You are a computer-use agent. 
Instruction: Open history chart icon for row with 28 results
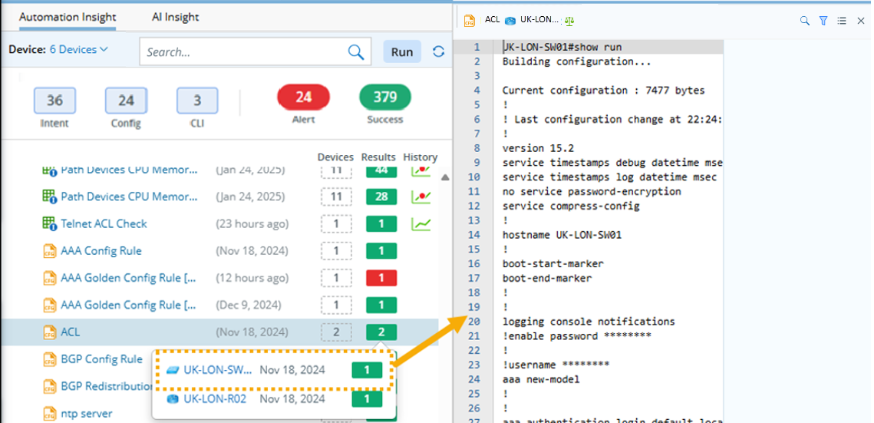coord(421,197)
